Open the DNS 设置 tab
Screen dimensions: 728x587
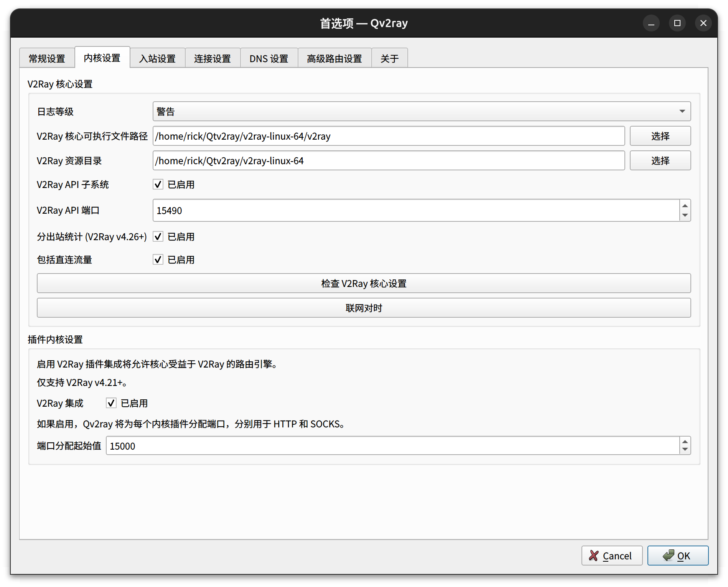(269, 58)
